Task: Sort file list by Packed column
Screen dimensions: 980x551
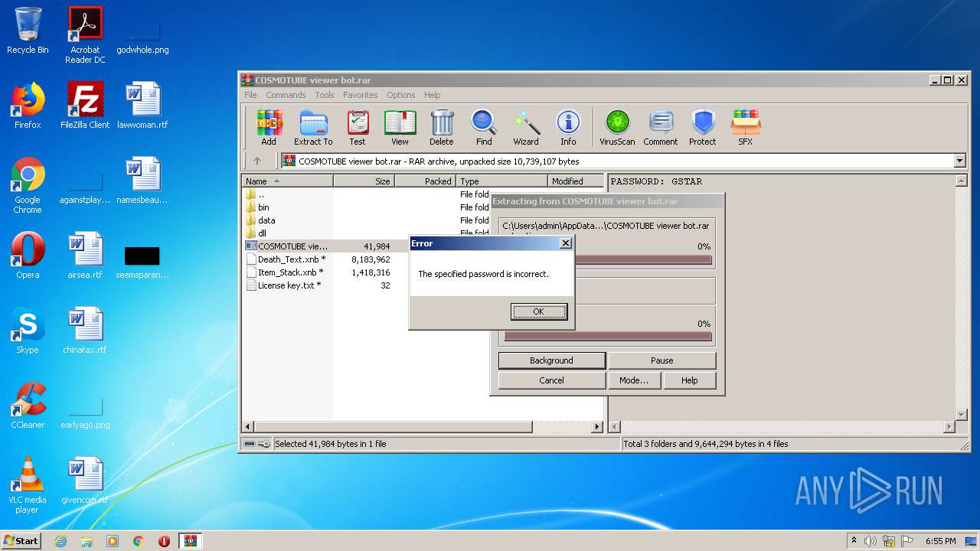Action: point(426,181)
